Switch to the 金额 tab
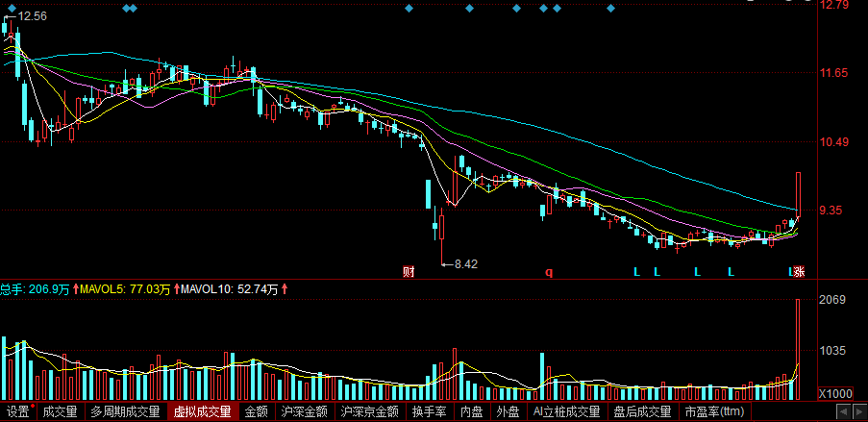The image size is (868, 422). tap(257, 412)
